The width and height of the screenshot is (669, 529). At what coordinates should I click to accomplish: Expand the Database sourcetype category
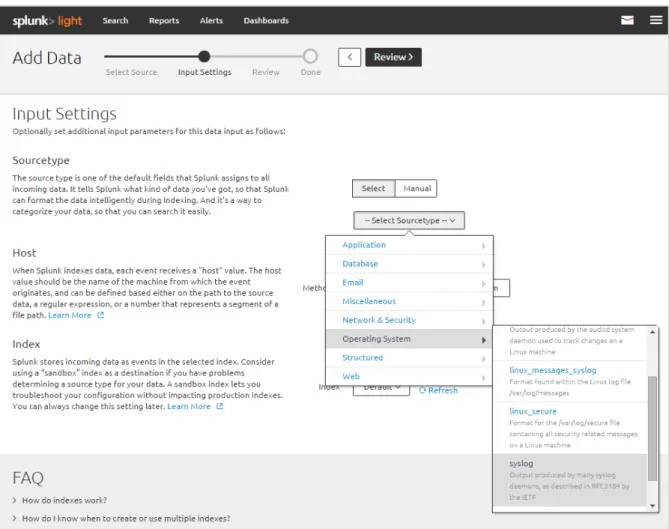coord(410,264)
